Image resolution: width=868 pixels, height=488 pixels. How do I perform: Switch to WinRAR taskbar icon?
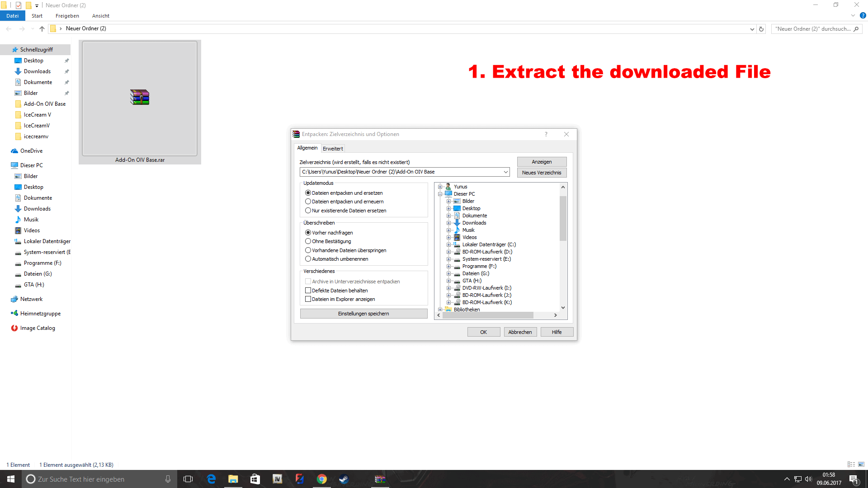[x=380, y=479]
